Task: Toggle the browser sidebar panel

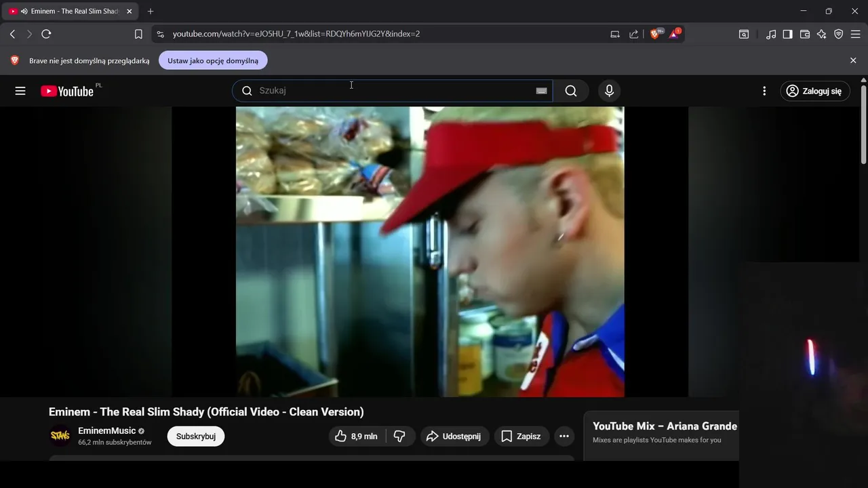Action: point(787,34)
